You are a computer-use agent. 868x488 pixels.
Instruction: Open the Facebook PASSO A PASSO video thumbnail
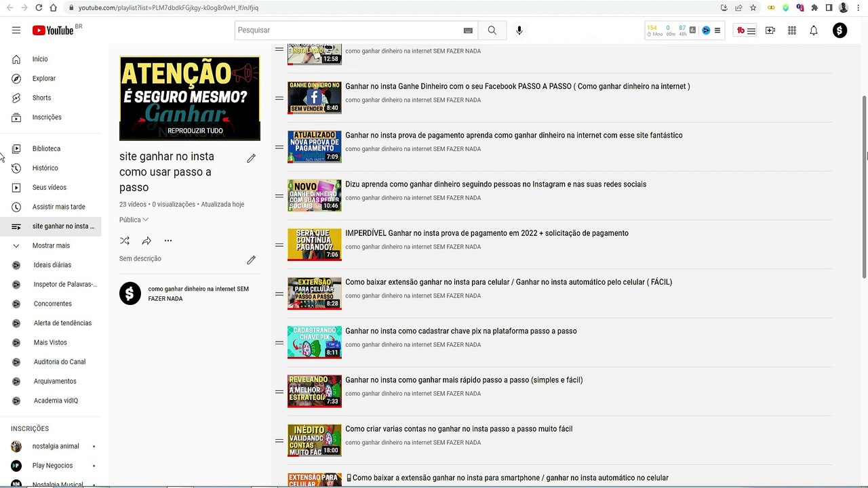tap(315, 98)
